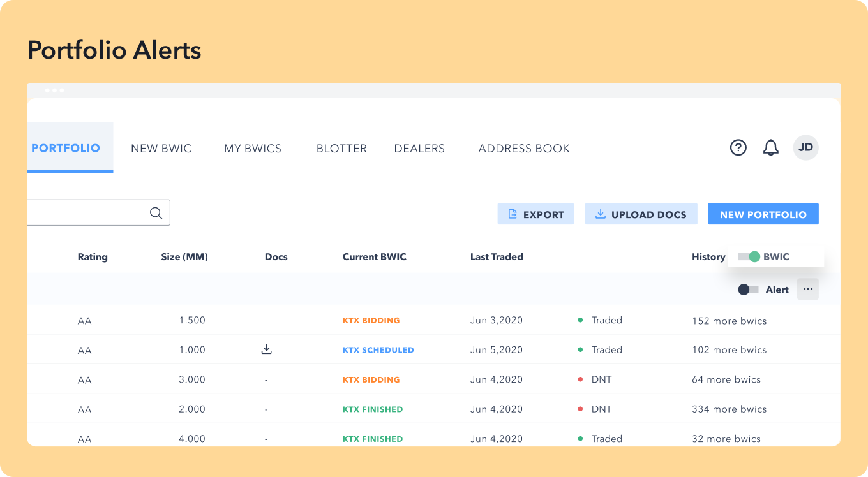868x477 pixels.
Task: Open the help question mark icon
Action: pos(738,148)
